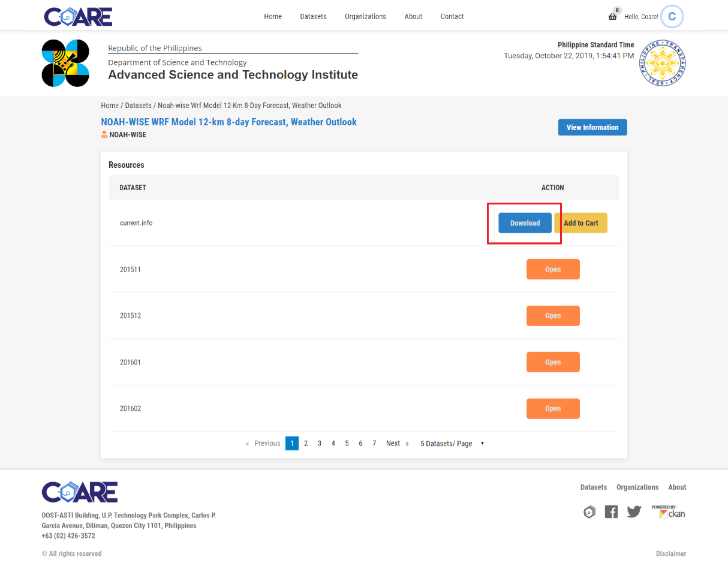This screenshot has width=728, height=566.
Task: Click the Disclaimer link in footer
Action: [671, 553]
